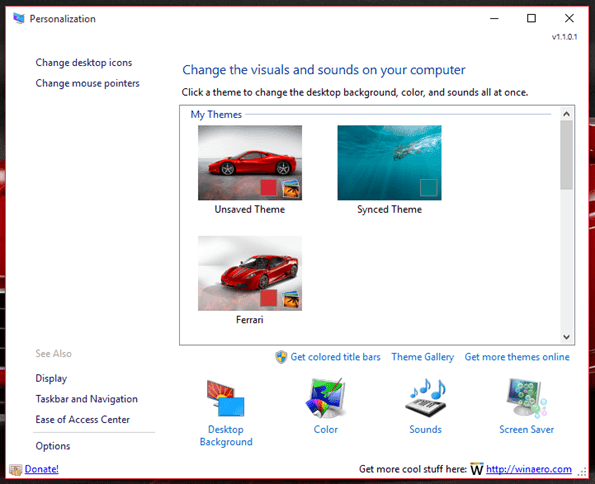The width and height of the screenshot is (595, 484).
Task: Close the Personalization window
Action: pyautogui.click(x=569, y=18)
